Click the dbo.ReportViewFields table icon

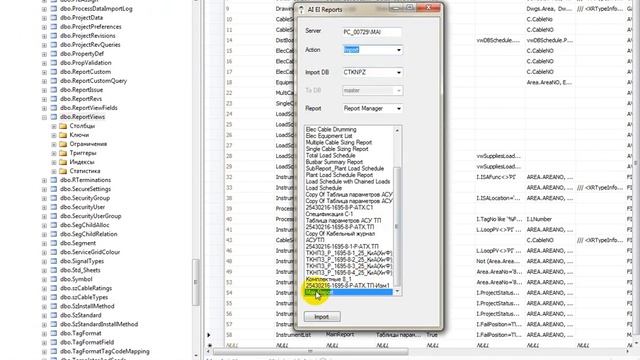click(54, 108)
